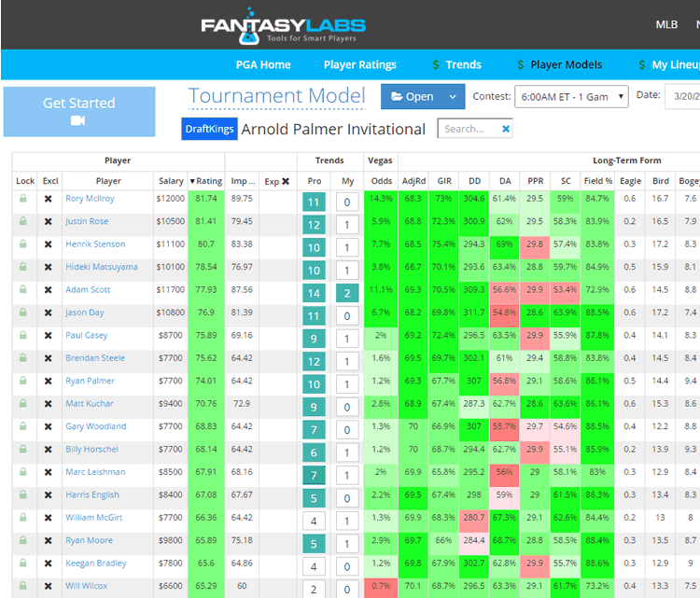Click the Get Started button

(79, 112)
